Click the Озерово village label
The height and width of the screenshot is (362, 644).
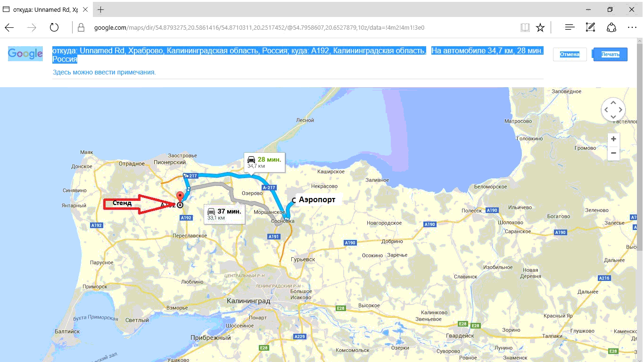[252, 193]
